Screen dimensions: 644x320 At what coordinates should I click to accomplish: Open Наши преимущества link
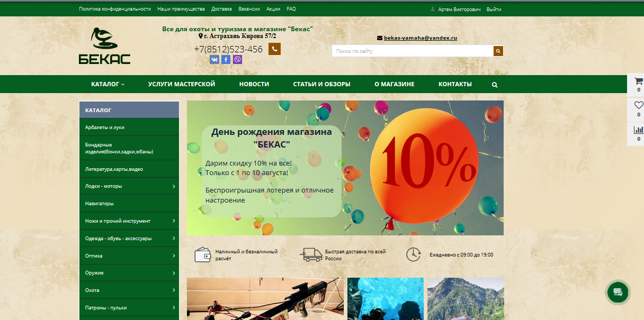tap(181, 9)
